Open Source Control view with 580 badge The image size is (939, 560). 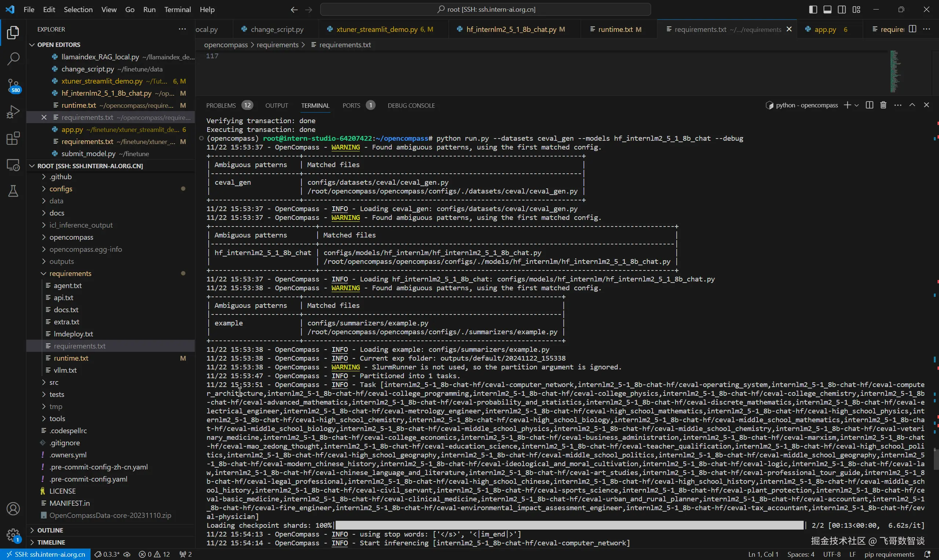tap(13, 85)
